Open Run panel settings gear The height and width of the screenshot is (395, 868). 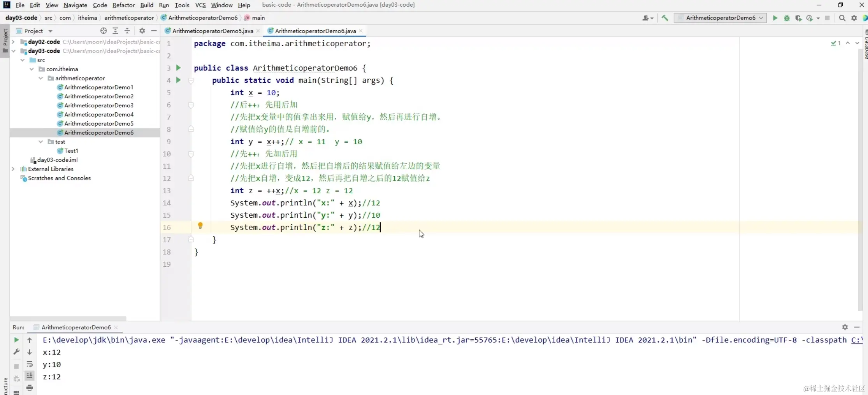pos(845,327)
